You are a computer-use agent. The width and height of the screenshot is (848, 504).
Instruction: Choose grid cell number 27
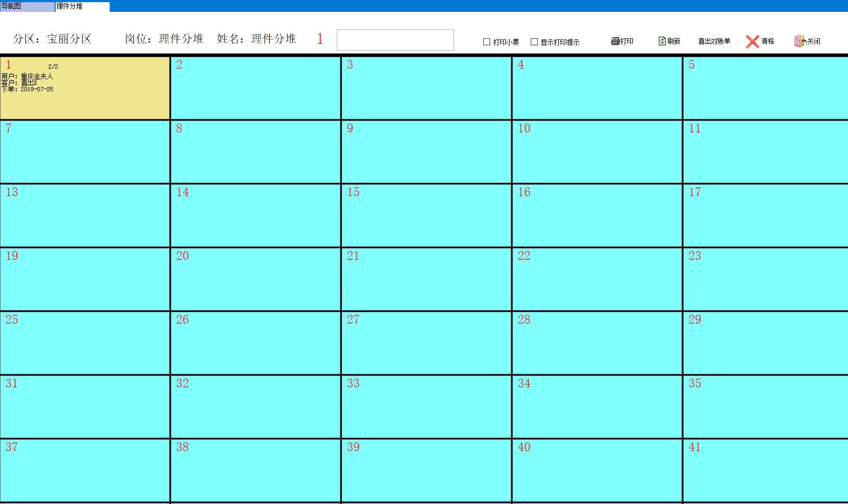click(x=426, y=344)
